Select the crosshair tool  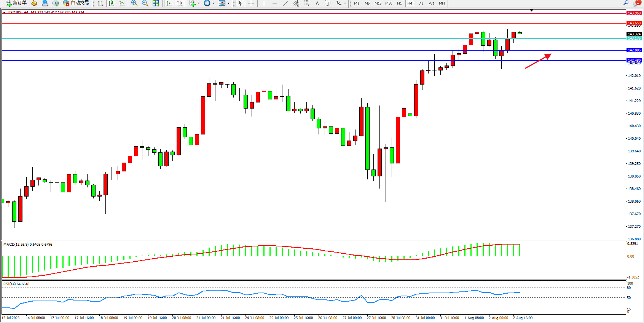tap(251, 3)
